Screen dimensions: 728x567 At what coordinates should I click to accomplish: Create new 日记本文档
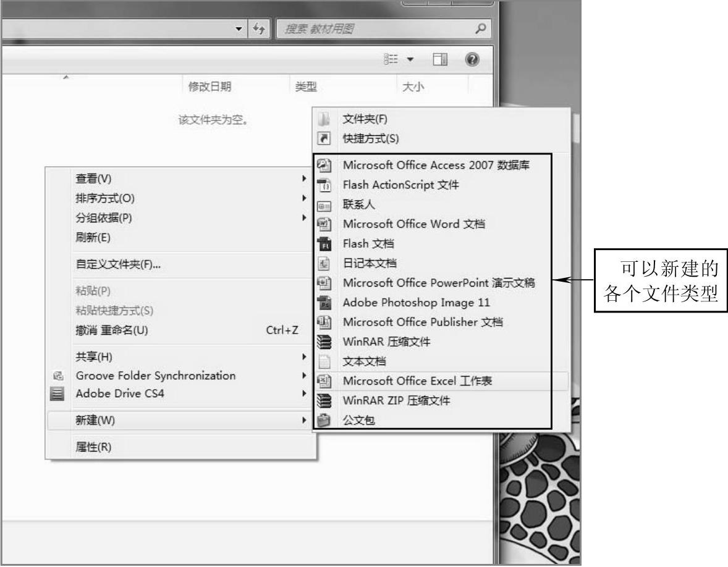point(441,263)
